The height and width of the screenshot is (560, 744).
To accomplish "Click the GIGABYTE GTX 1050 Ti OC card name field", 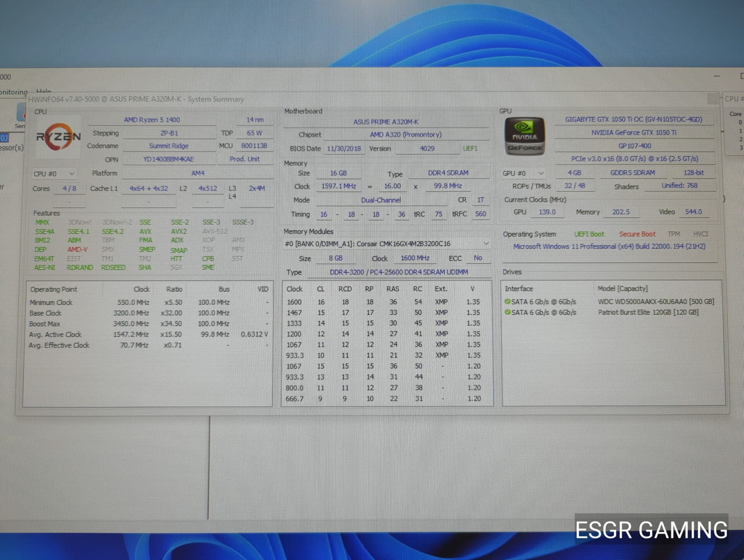I will [x=634, y=120].
